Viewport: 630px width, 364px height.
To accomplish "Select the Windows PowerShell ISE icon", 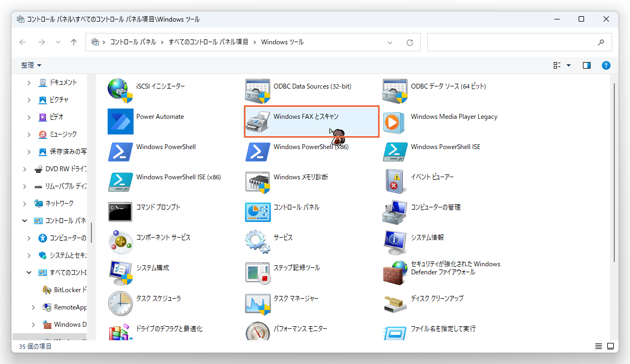I will (x=395, y=152).
